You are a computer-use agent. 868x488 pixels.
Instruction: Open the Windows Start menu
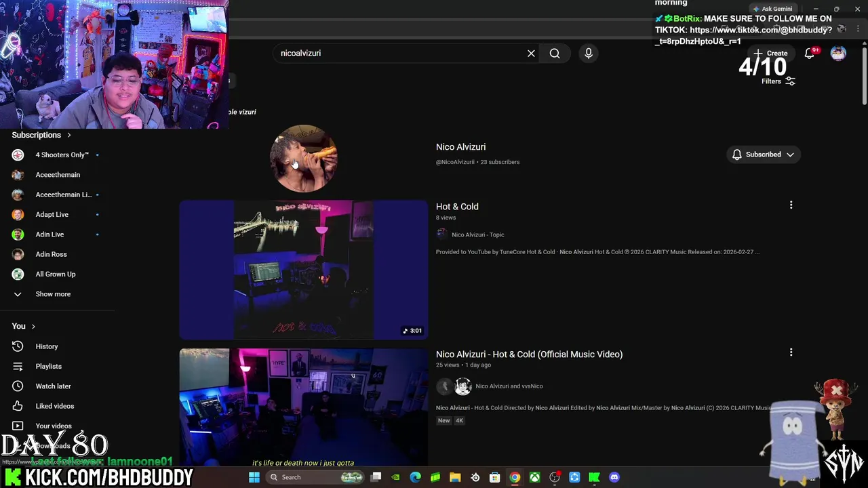(254, 477)
